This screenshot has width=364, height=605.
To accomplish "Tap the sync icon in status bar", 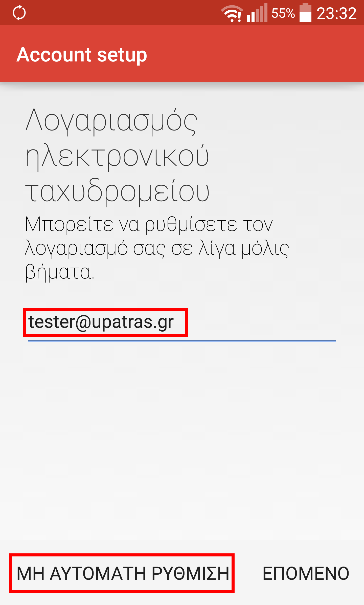I will click(19, 13).
